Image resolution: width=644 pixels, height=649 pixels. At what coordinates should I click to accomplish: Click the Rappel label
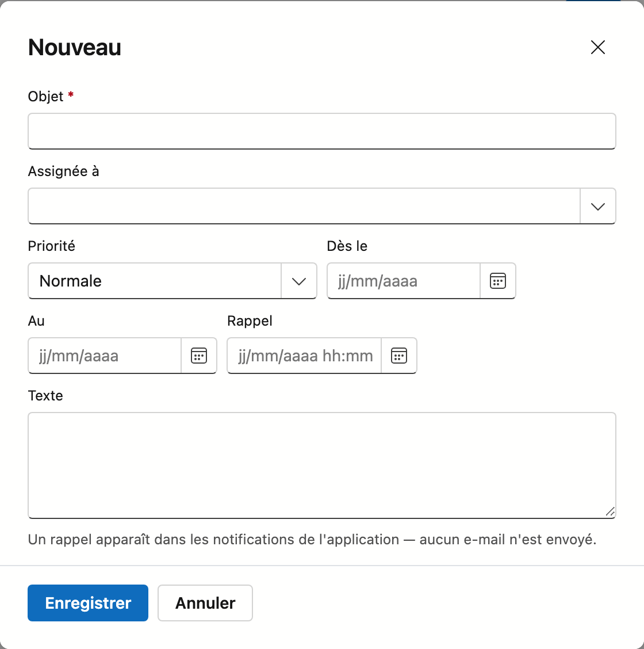tap(250, 321)
